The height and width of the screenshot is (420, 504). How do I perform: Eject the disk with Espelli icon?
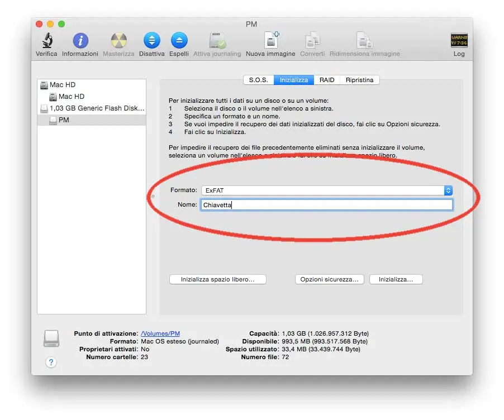(179, 40)
